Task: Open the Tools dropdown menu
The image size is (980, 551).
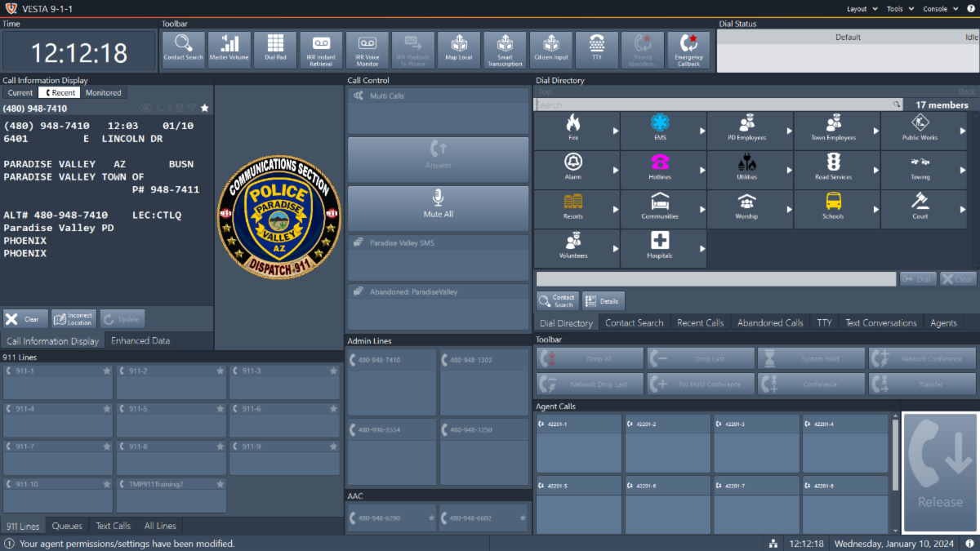Action: click(899, 9)
